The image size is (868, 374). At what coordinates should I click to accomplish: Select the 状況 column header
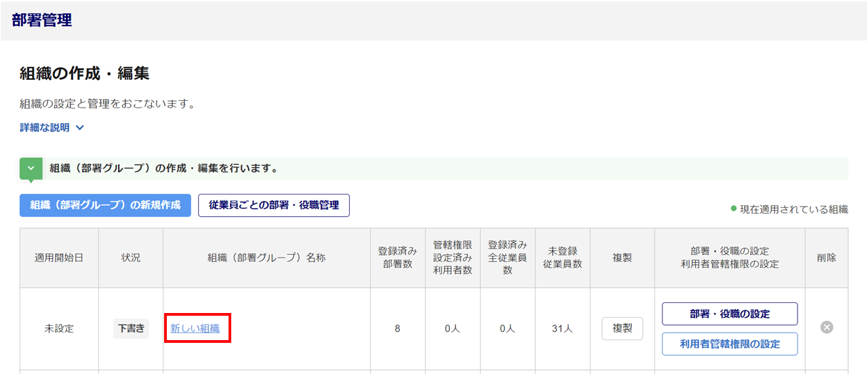coord(131,257)
